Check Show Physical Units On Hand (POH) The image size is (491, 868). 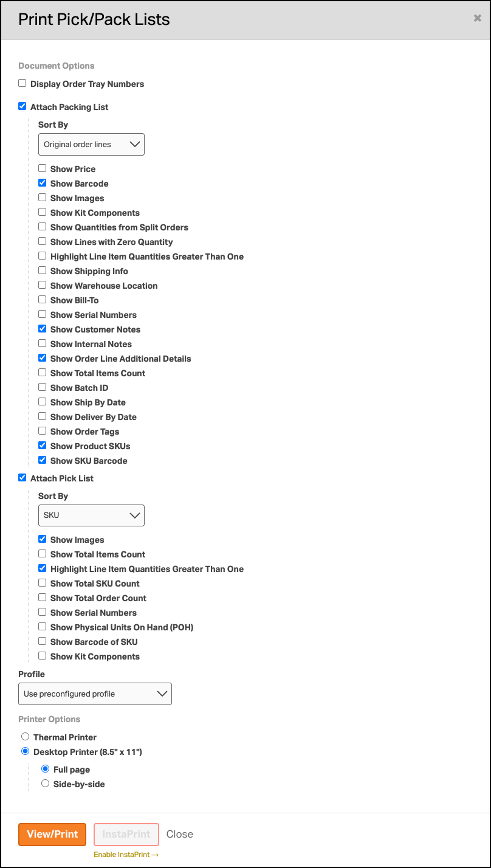[43, 627]
